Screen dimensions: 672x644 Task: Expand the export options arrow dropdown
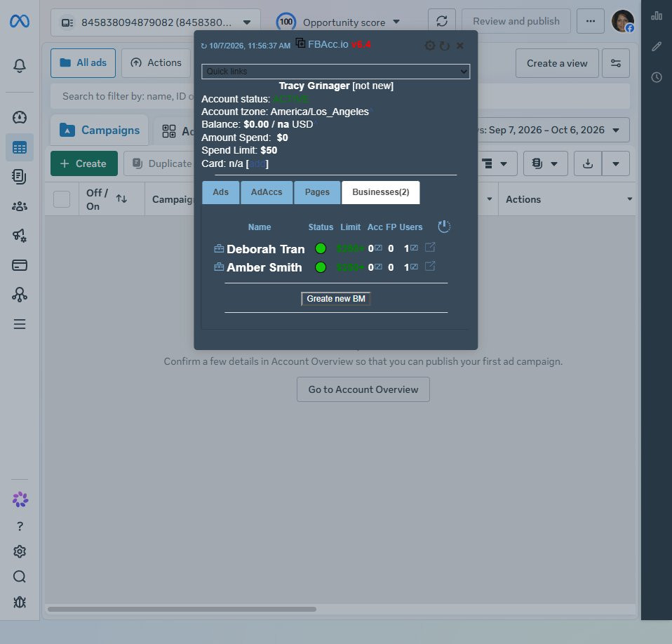(x=616, y=163)
